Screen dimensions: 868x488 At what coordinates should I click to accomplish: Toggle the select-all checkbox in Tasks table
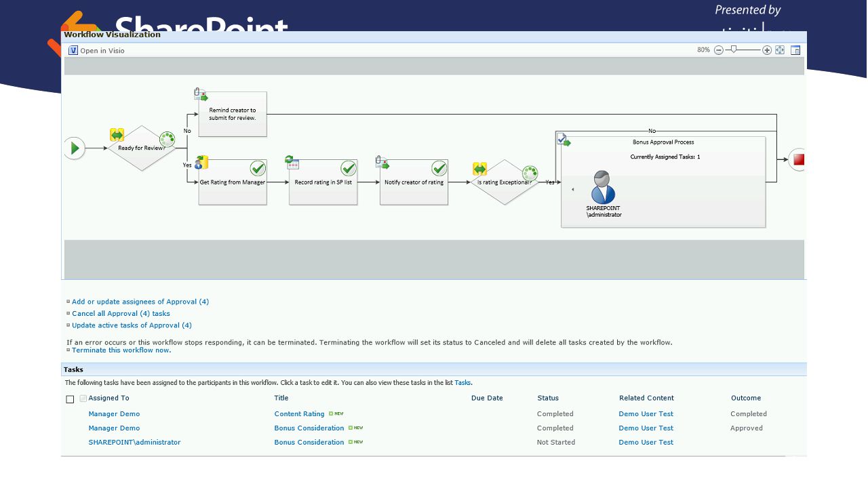(x=70, y=399)
